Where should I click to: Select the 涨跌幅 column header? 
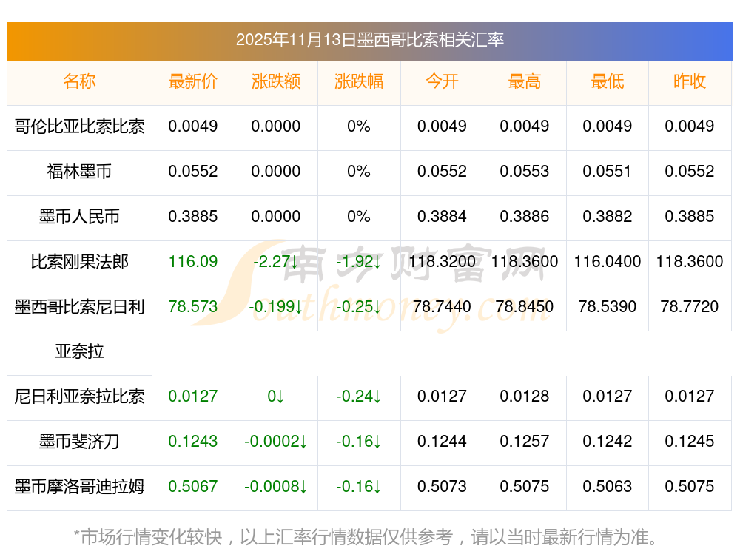(x=359, y=81)
